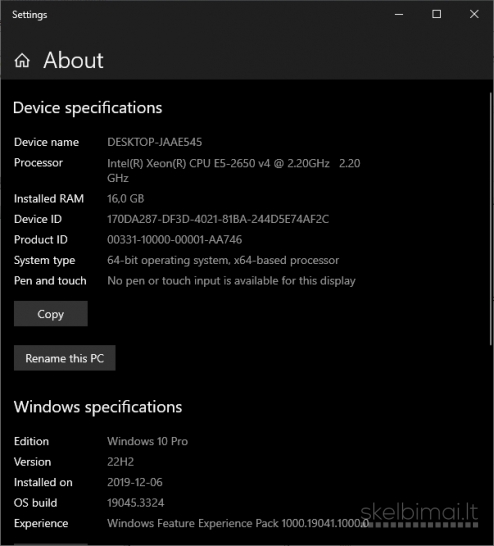Image resolution: width=494 pixels, height=546 pixels.
Task: Click the 64-bit operating system text
Action: tap(223, 260)
